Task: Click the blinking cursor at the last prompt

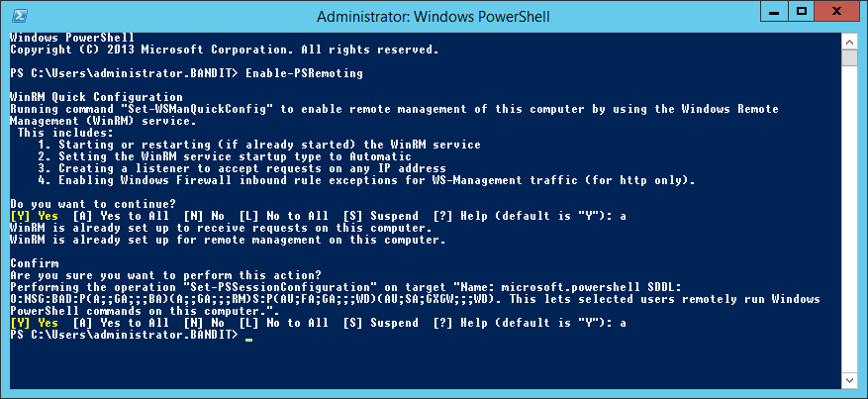Action: [248, 338]
